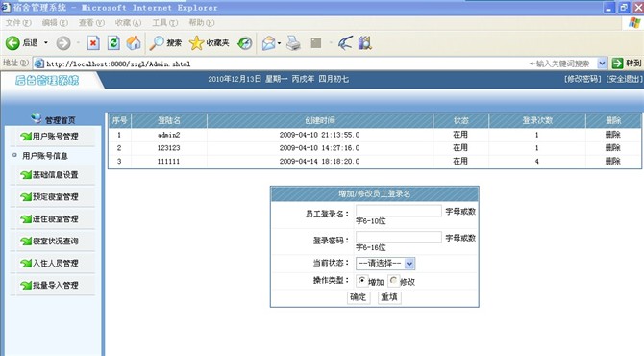Open the 帮助(H) menu
The width and height of the screenshot is (644, 356).
[201, 23]
